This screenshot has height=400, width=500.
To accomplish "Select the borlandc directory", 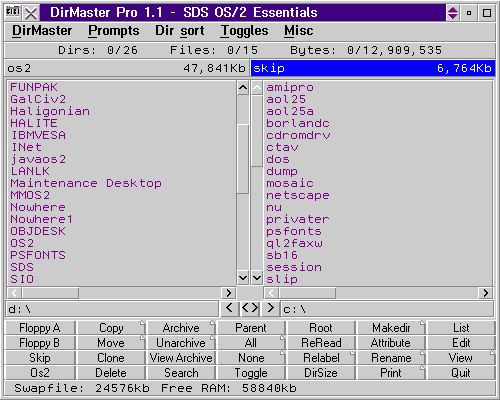I will [x=298, y=123].
